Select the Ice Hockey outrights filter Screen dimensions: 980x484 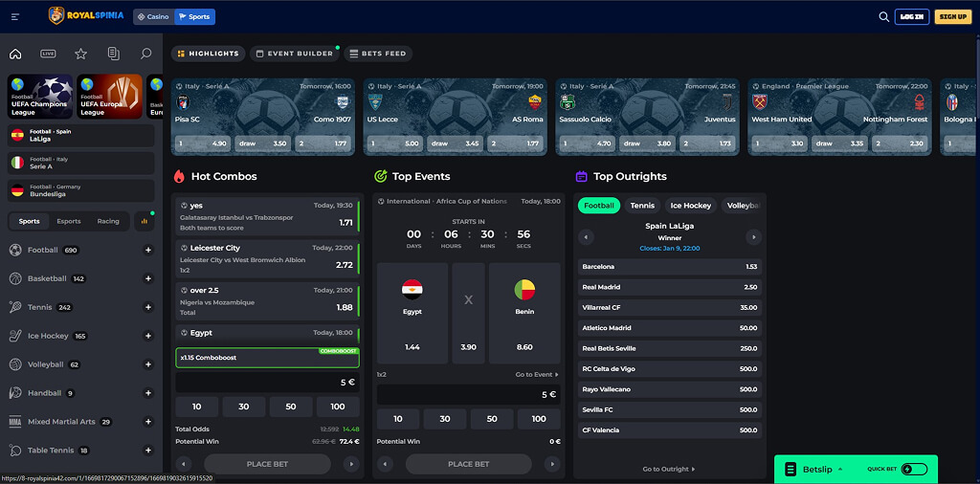[691, 206]
